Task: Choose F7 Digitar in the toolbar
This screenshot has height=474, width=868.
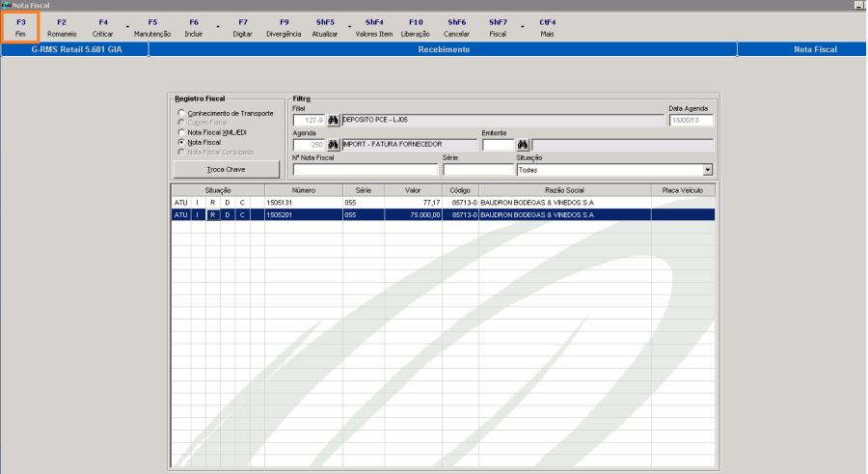Action: pyautogui.click(x=242, y=28)
